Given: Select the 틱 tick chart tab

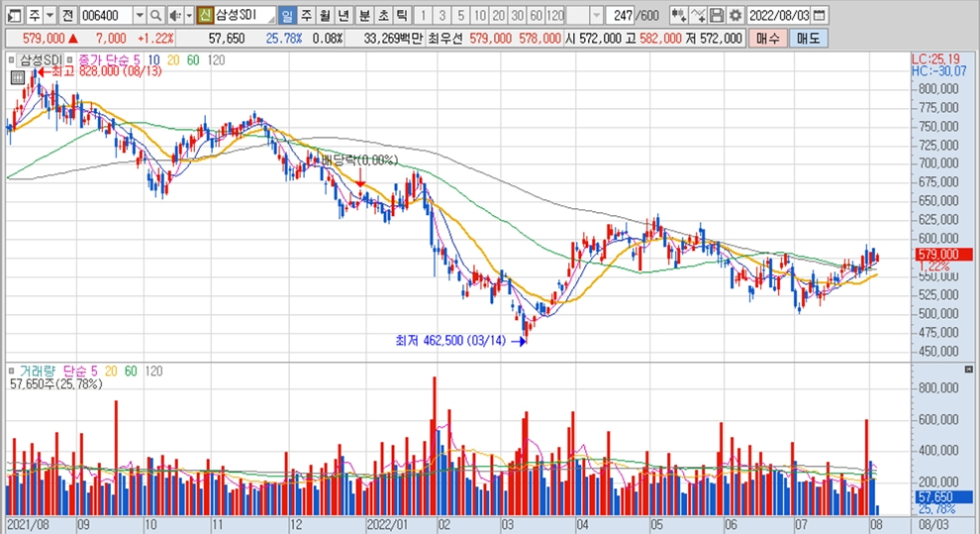Looking at the screenshot, I should [x=399, y=16].
